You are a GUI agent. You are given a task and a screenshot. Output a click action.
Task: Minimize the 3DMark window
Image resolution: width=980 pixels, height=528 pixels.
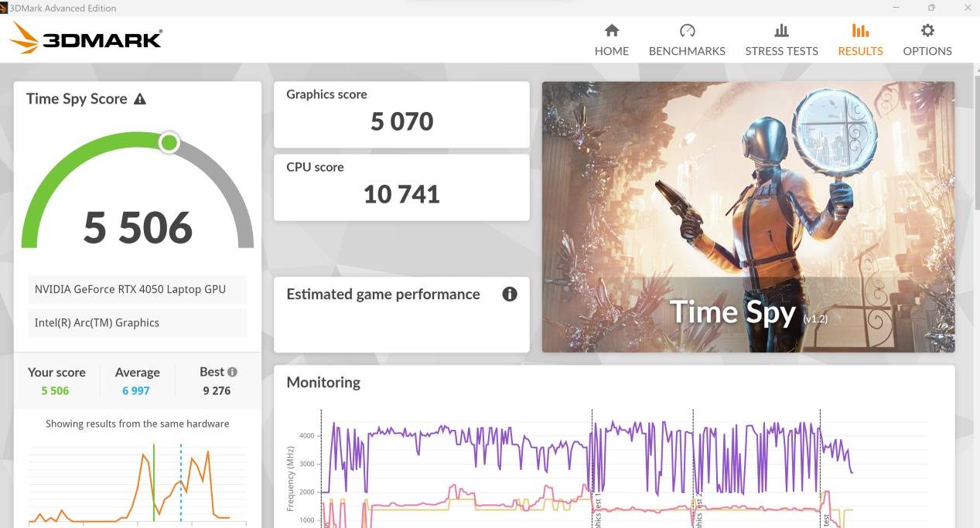(x=896, y=8)
